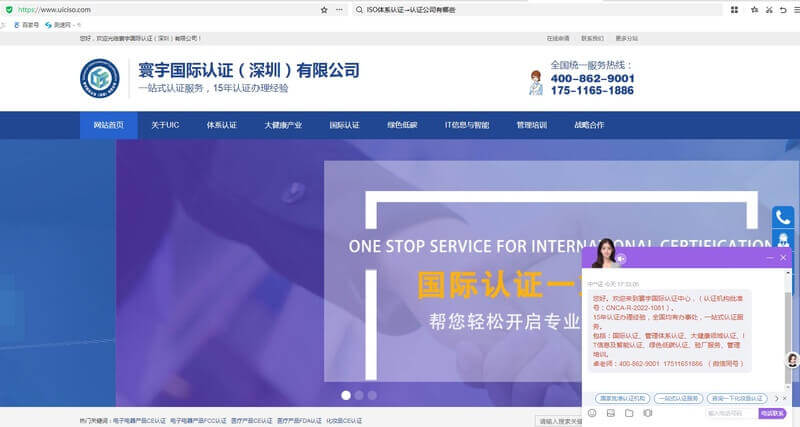Open the 在线申请 top link

pyautogui.click(x=558, y=38)
